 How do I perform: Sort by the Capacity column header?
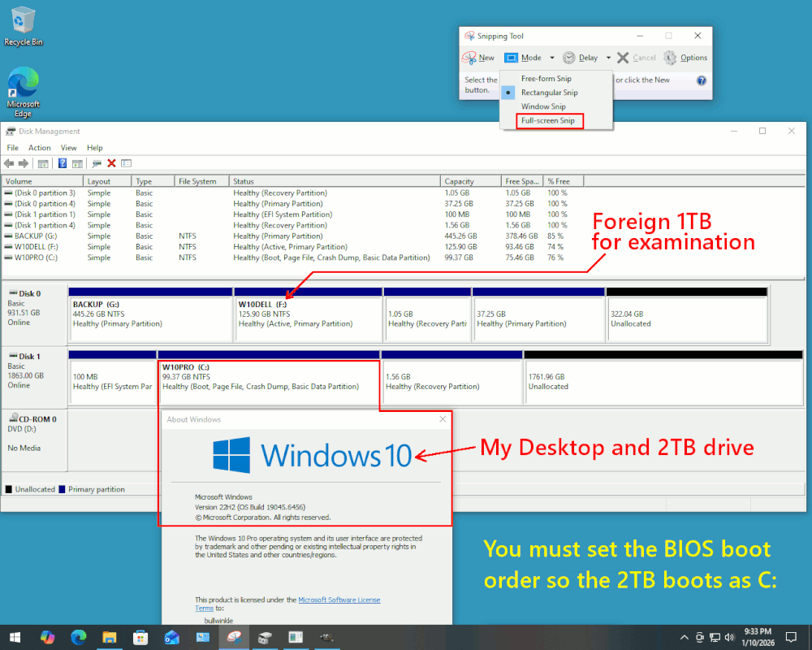tap(471, 181)
